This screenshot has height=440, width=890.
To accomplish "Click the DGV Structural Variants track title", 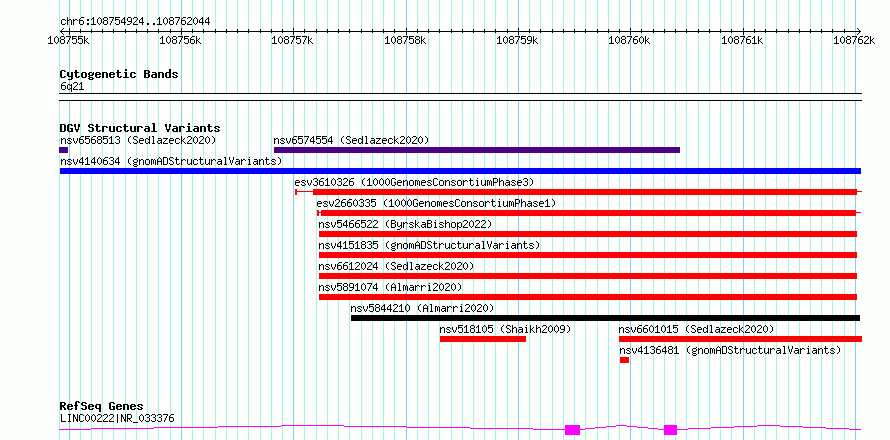I will click(140, 128).
